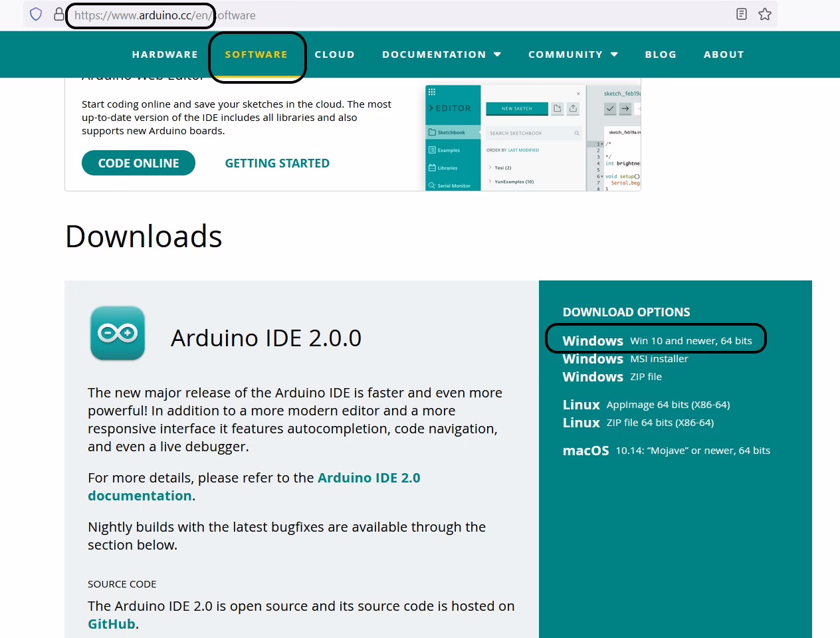840x638 pixels.
Task: Click the URL address bar field
Action: point(399,15)
